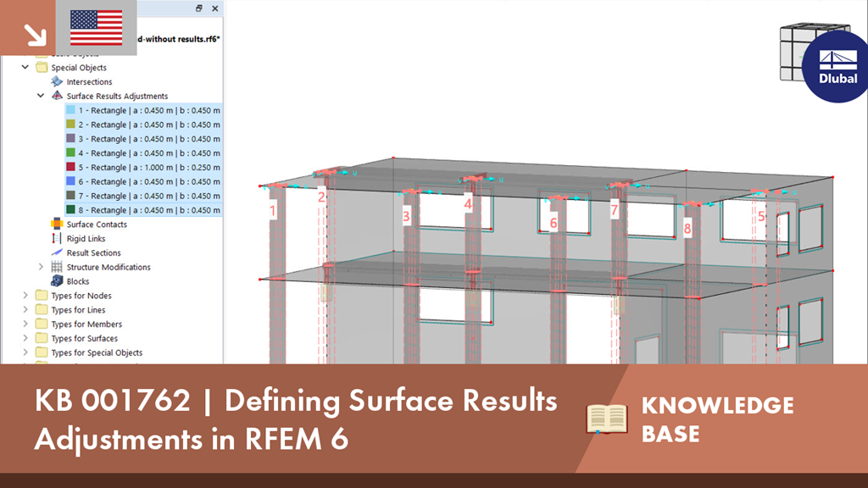This screenshot has height=488, width=868.
Task: Close the navigator panel
Action: point(214,8)
